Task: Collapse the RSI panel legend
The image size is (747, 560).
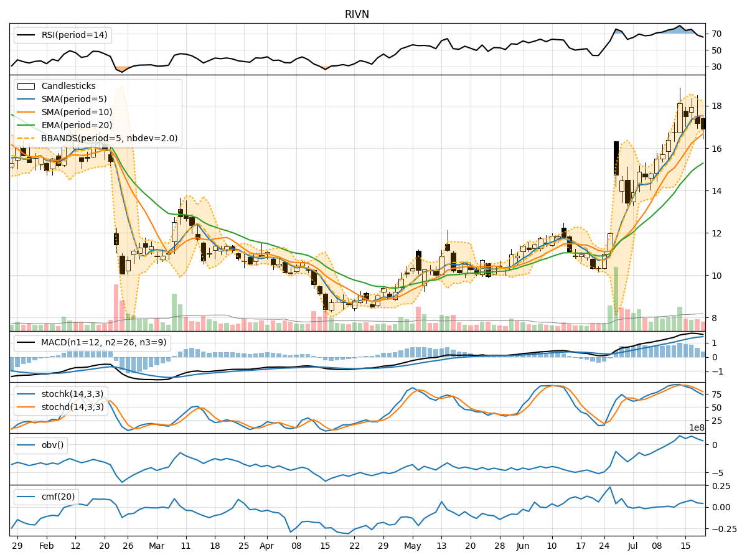Action: click(62, 35)
